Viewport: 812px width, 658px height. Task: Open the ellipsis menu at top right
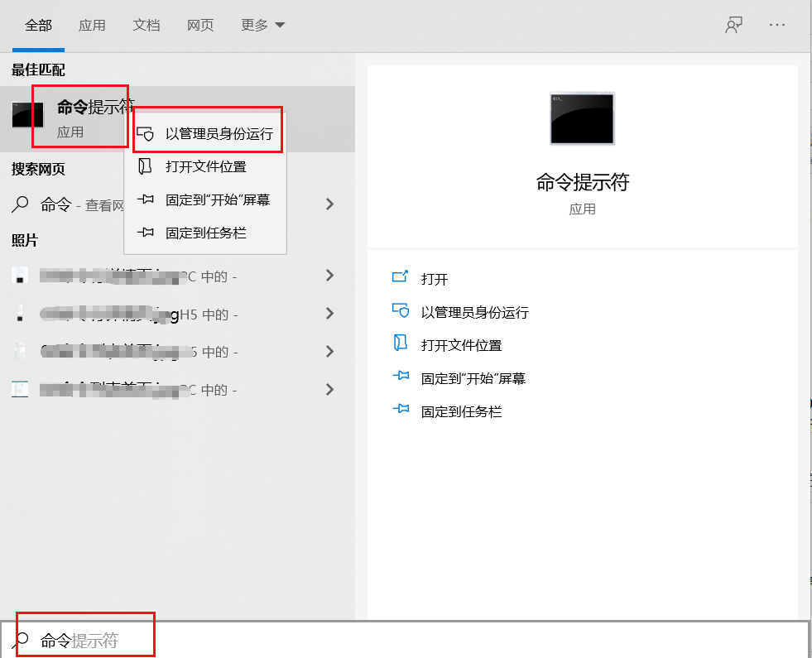(776, 26)
